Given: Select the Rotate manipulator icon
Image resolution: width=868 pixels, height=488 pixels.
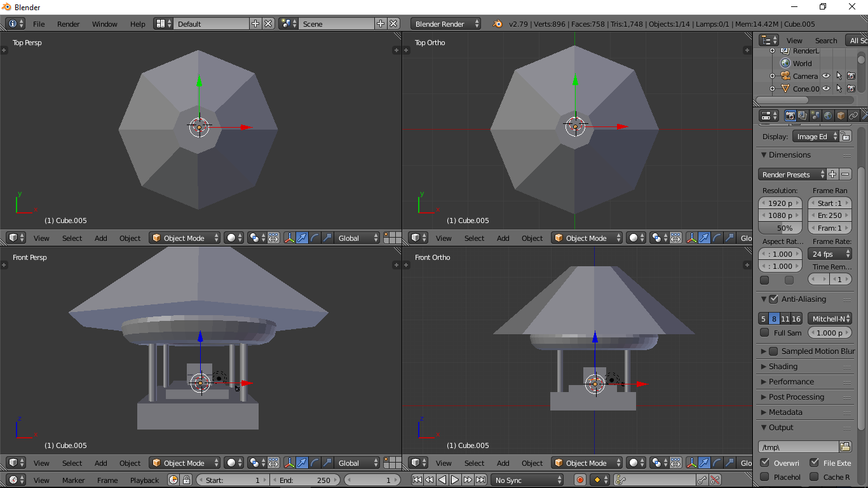Looking at the screenshot, I should point(314,238).
